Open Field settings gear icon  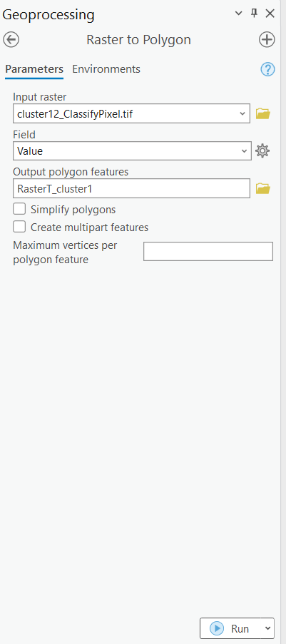click(262, 151)
